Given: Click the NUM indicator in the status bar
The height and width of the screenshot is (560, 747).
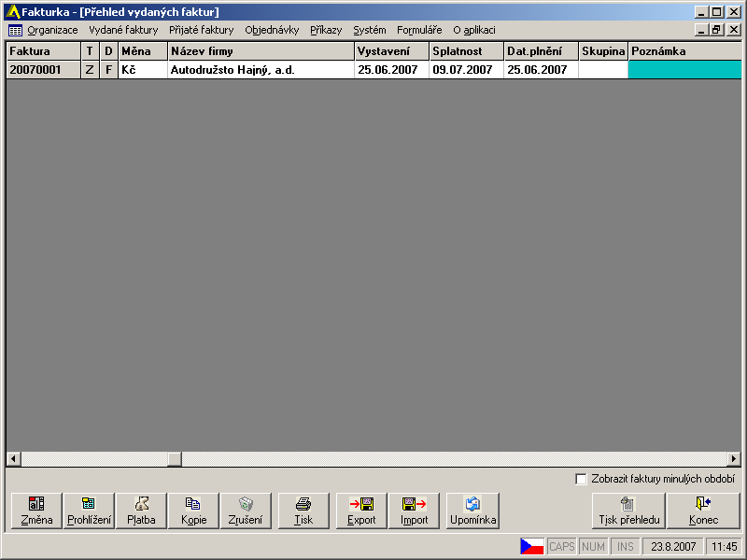Looking at the screenshot, I should [x=593, y=546].
